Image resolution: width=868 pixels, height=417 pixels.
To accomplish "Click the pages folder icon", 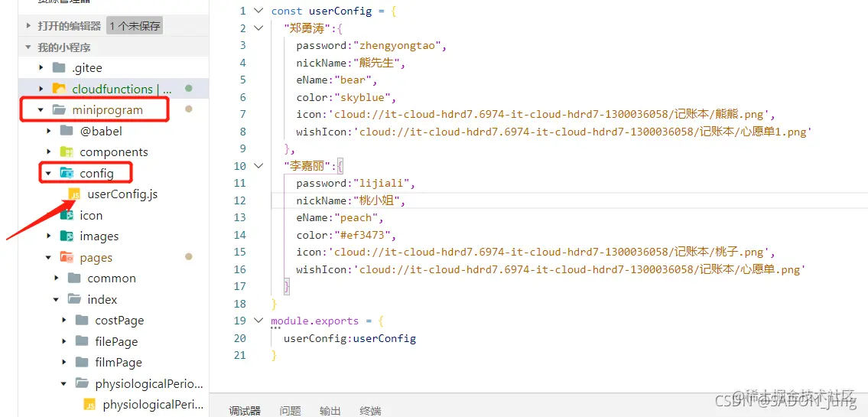I will point(67,258).
